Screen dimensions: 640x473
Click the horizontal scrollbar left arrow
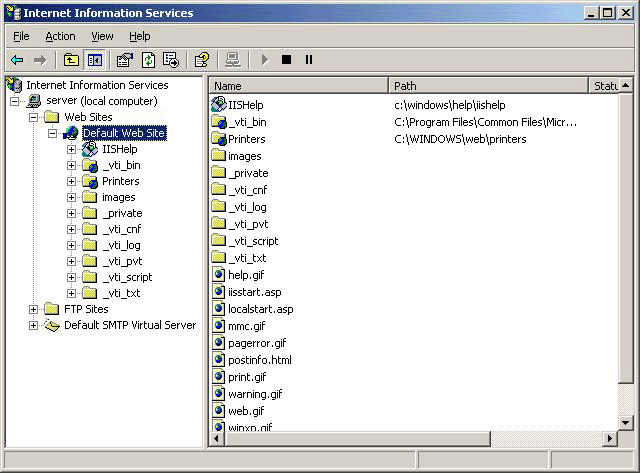216,439
